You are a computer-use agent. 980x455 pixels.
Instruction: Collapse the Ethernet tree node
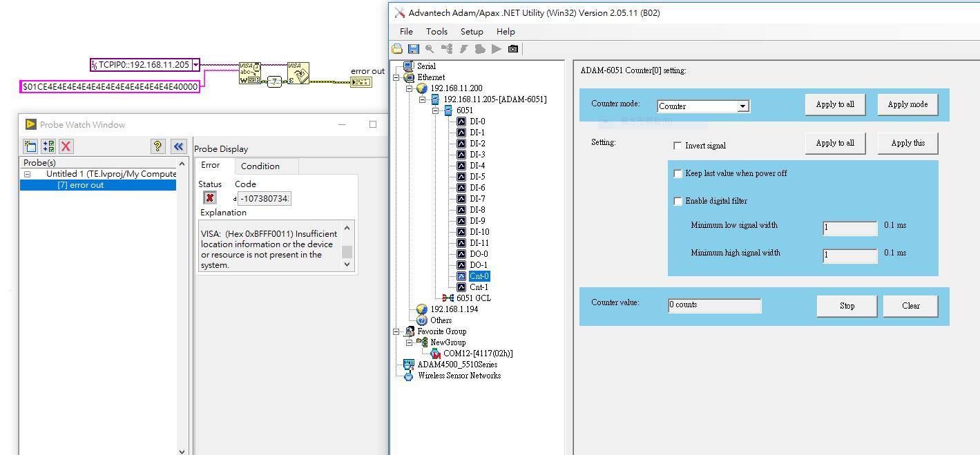396,77
